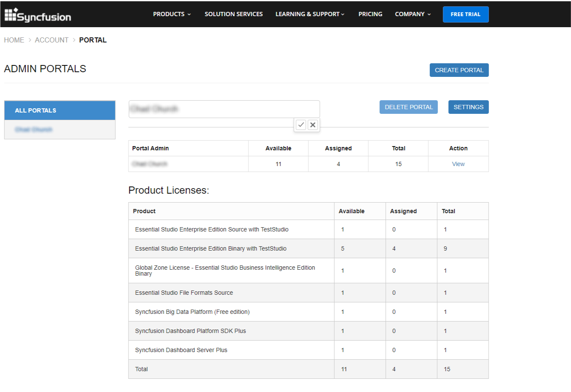This screenshot has height=392, width=571.
Task: Go to Pricing page
Action: coord(370,14)
